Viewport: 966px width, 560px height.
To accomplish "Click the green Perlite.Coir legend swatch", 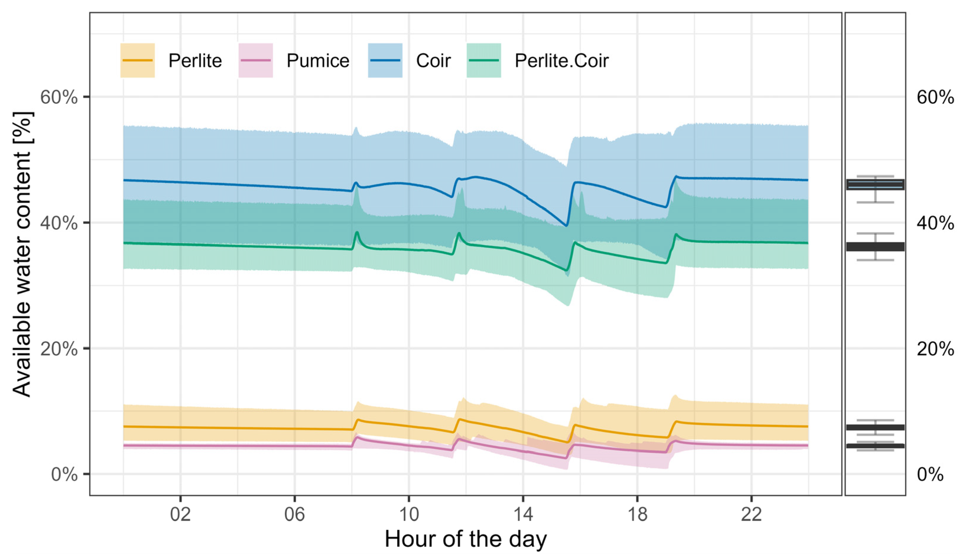I will click(483, 61).
